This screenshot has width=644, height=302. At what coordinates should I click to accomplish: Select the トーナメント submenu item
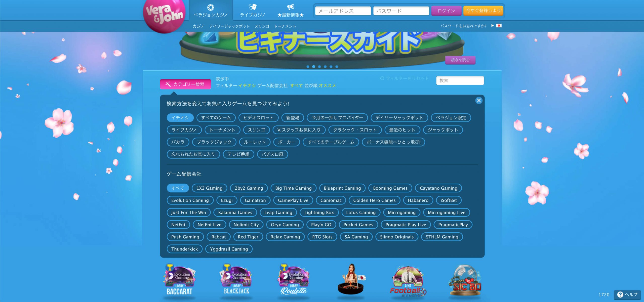click(285, 26)
